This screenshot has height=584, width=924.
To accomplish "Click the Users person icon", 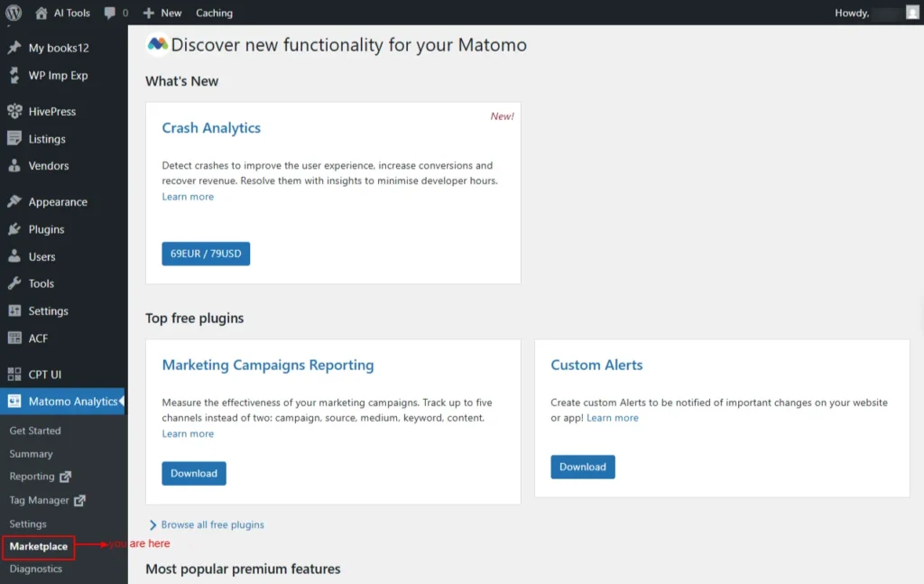I will tap(14, 256).
